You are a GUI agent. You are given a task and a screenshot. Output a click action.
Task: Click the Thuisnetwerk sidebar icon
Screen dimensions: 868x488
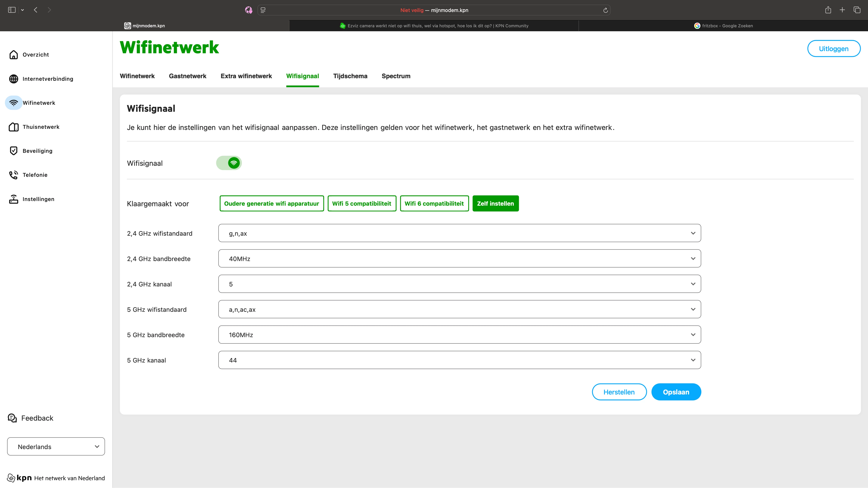tap(14, 127)
